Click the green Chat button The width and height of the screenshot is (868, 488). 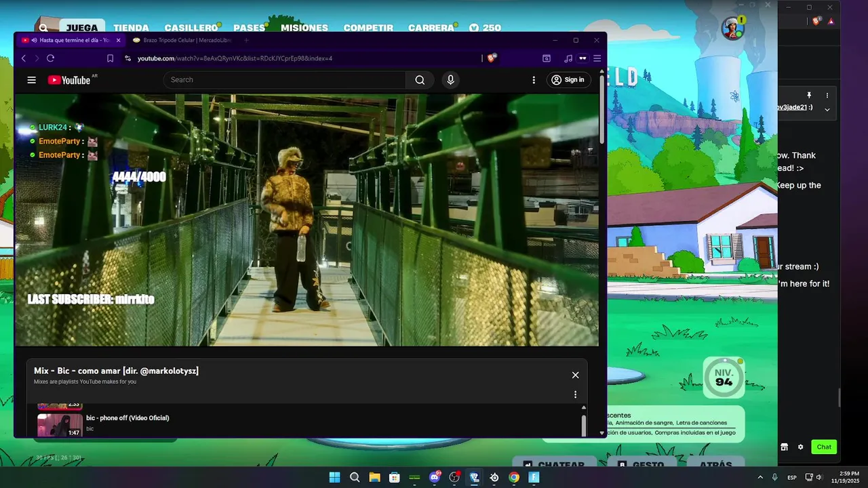[824, 447]
